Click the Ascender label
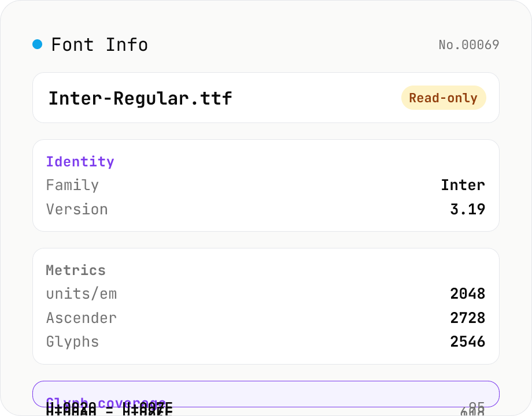Viewport: 532px width, 416px height. pos(82,318)
